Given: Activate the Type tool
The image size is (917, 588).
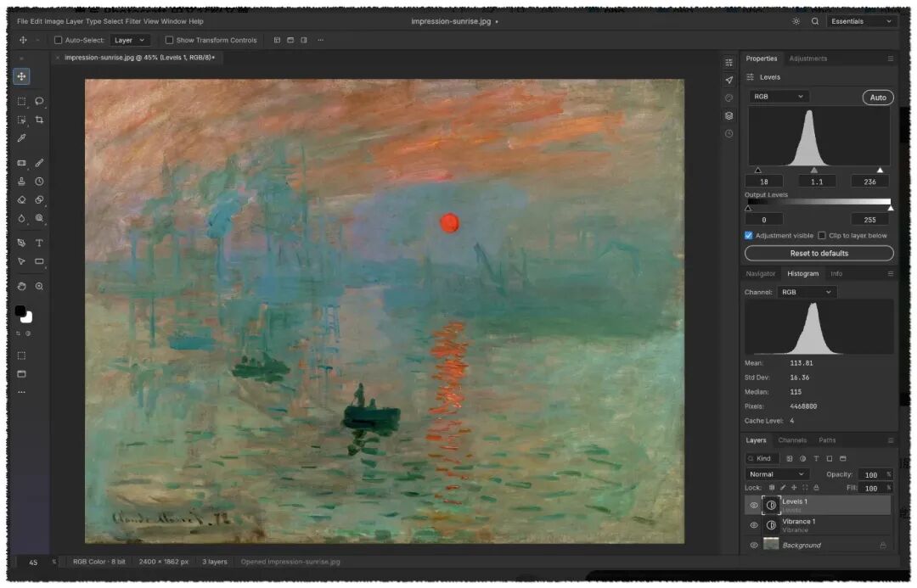Looking at the screenshot, I should tap(39, 244).
